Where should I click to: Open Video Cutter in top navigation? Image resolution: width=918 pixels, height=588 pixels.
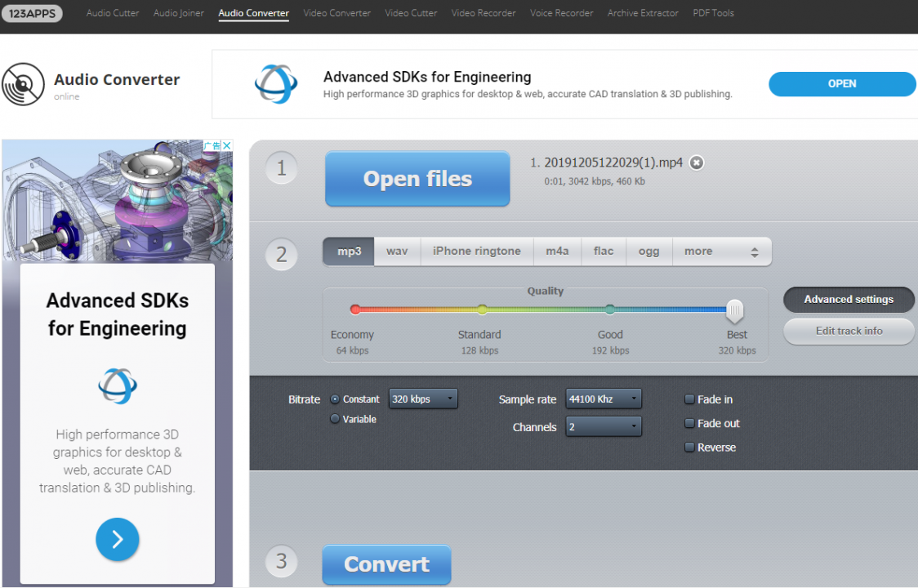(411, 13)
